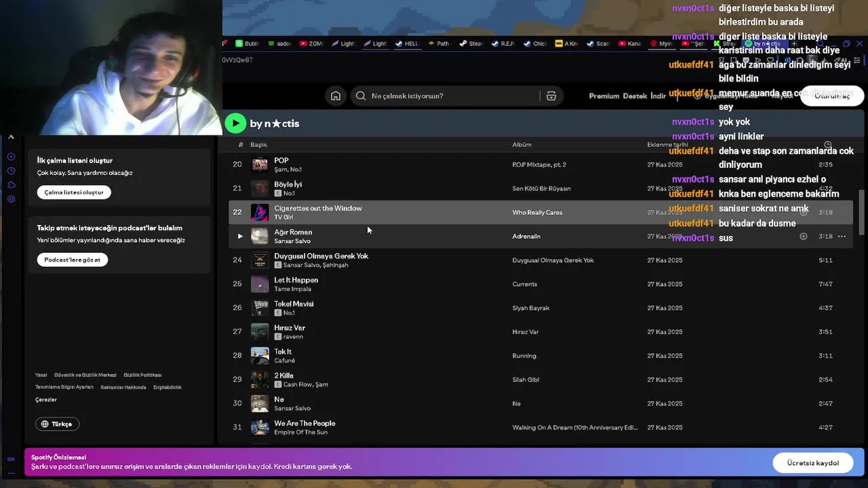
Task: Switch to the HELL browser tab
Action: [x=407, y=43]
